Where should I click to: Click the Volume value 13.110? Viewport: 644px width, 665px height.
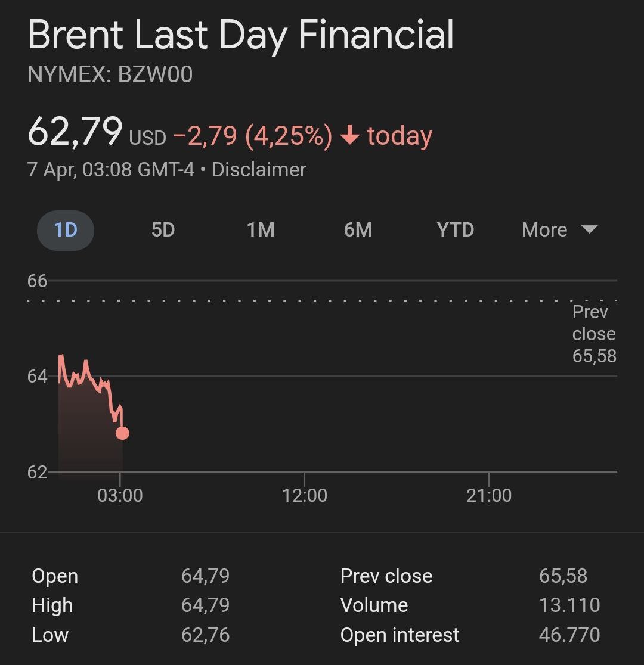click(569, 605)
